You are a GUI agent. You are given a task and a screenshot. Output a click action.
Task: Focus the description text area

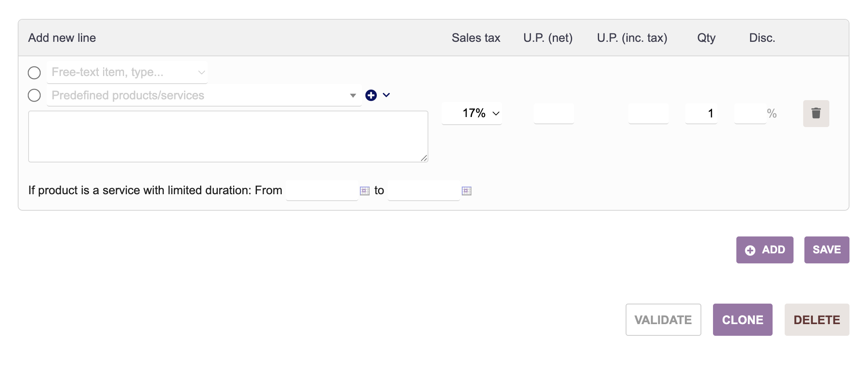(x=228, y=137)
